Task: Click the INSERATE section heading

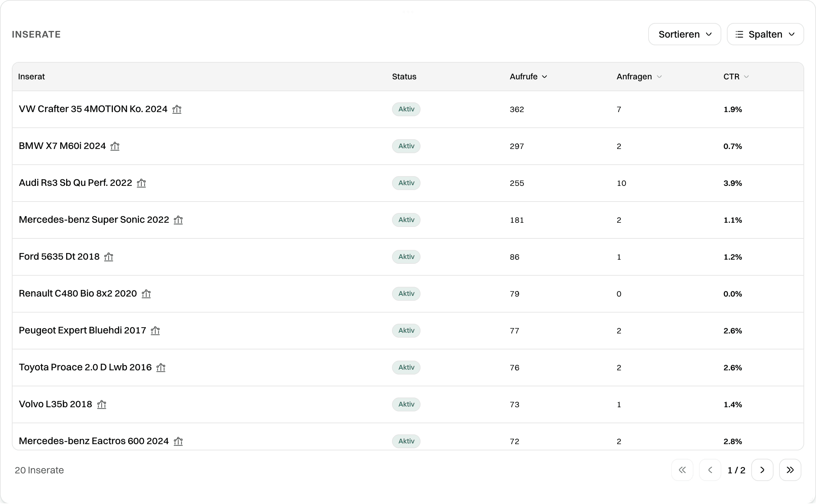Action: [x=36, y=34]
